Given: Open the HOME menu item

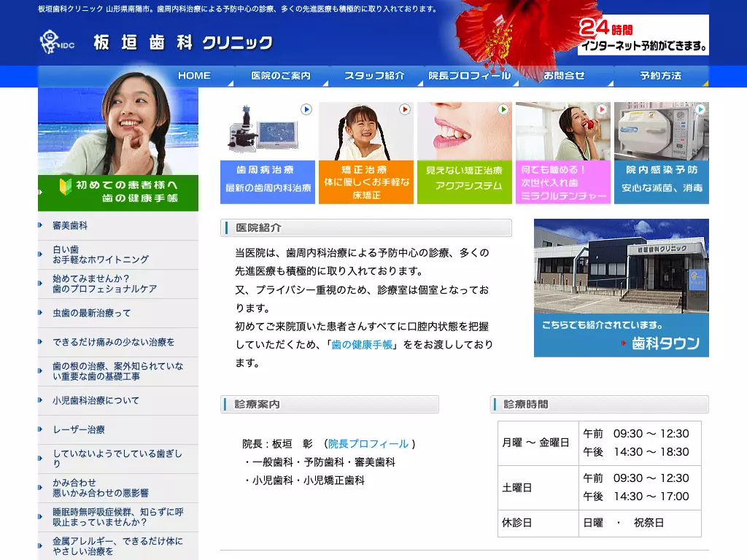Looking at the screenshot, I should 194,76.
